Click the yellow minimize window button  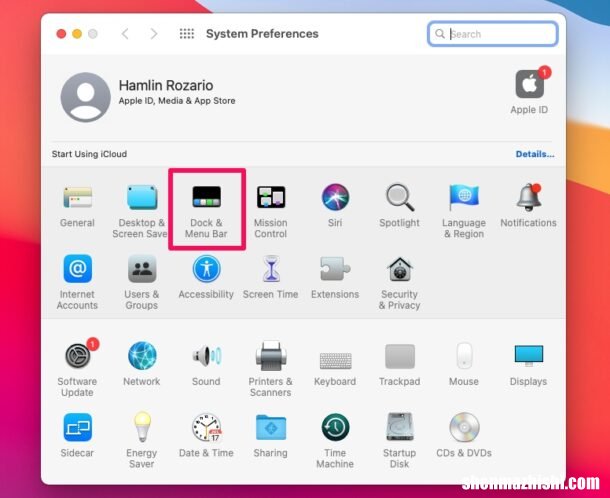point(77,34)
